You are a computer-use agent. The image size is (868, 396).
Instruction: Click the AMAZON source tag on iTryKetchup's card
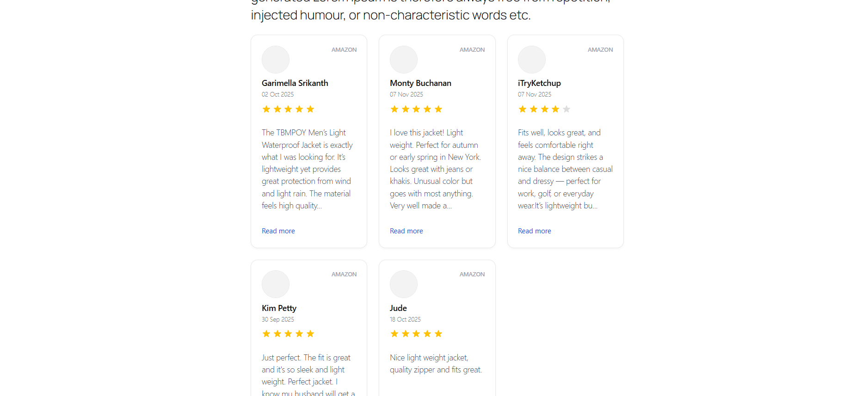coord(600,50)
